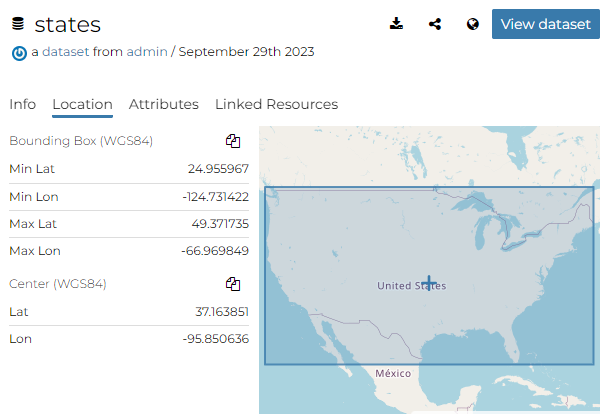
Task: Click the Max Lon value -66.969849
Action: [x=215, y=250]
